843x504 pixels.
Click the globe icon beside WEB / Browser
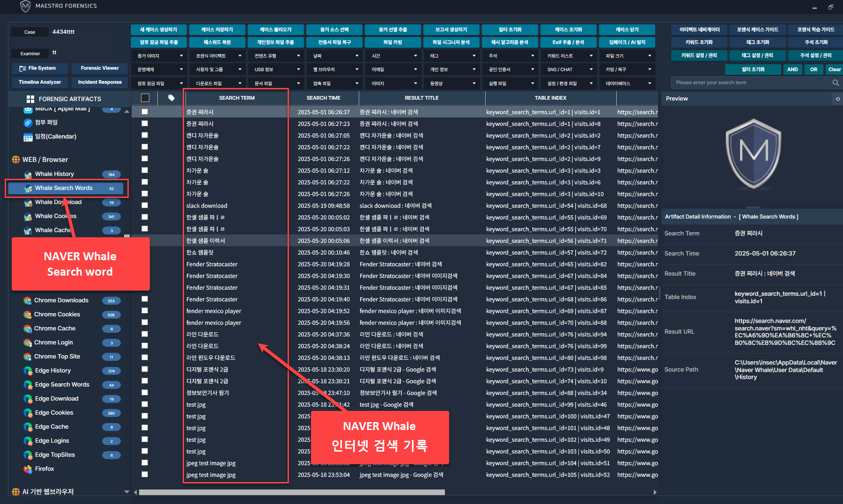coord(16,160)
